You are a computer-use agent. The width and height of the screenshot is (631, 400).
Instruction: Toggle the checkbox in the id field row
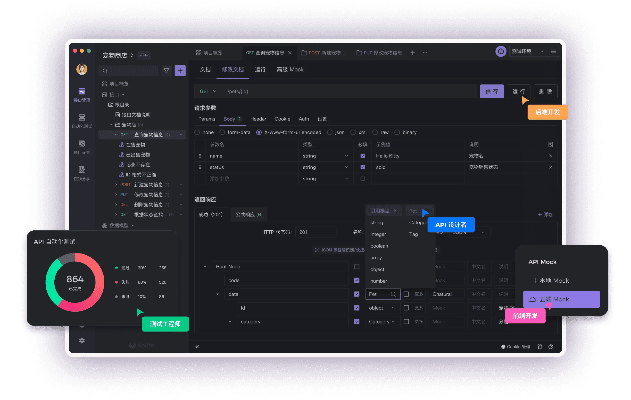[357, 308]
